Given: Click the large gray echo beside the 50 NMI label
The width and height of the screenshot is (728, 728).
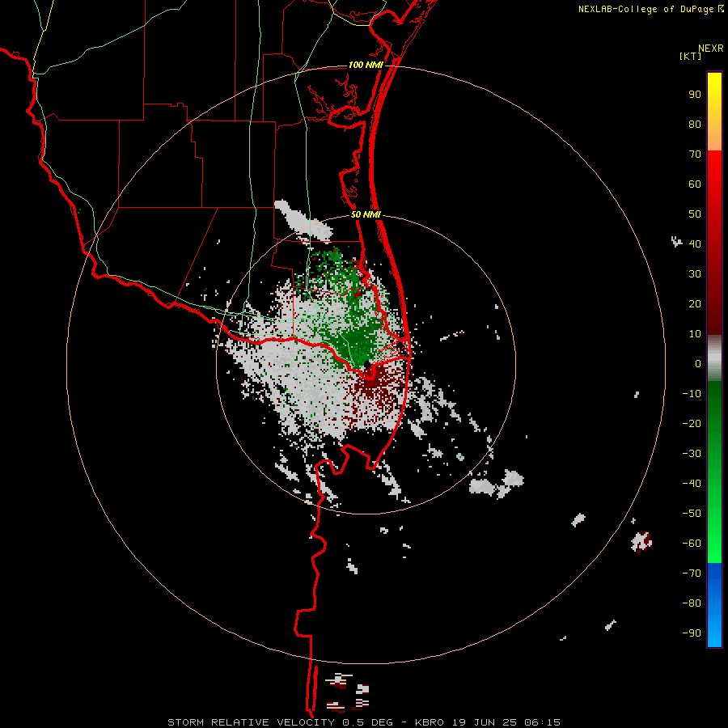Looking at the screenshot, I should click(303, 222).
